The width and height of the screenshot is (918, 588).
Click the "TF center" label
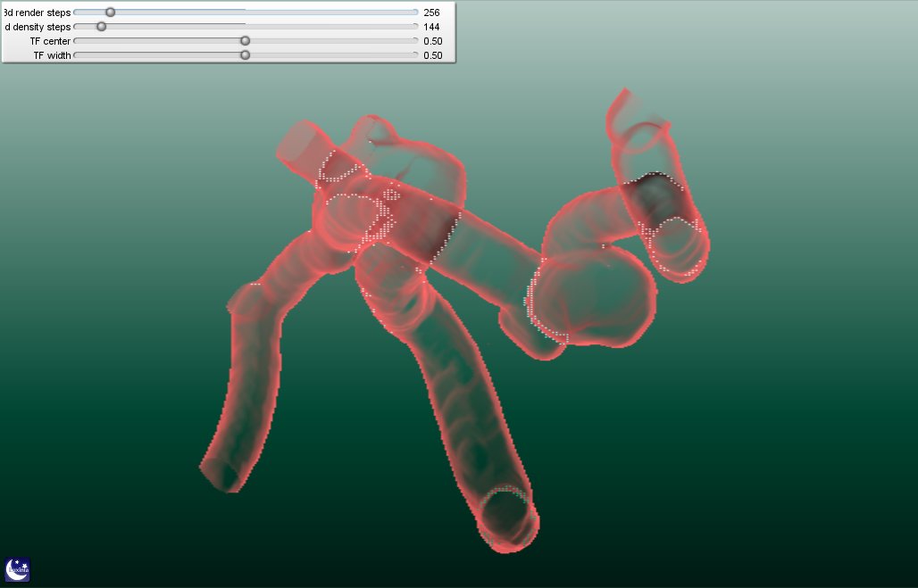[x=50, y=41]
